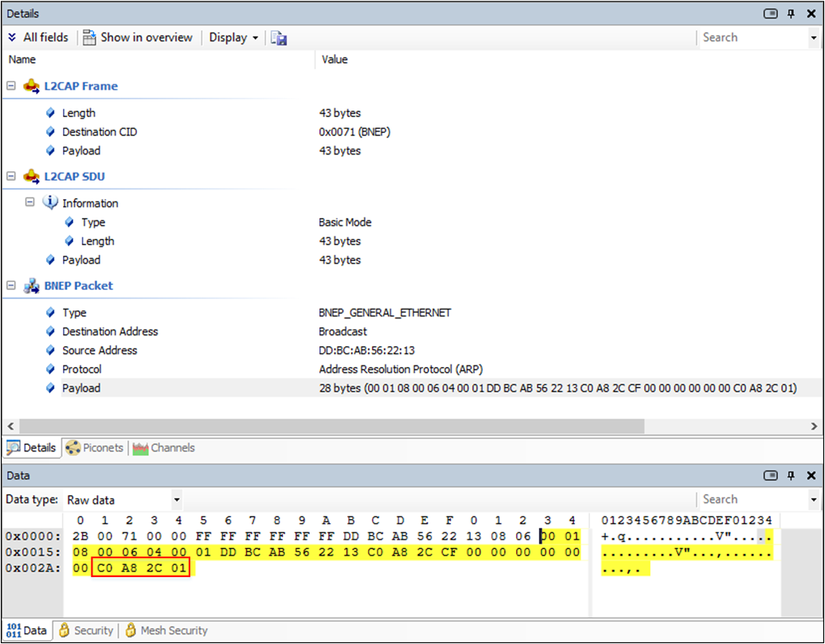Open the Mesh Security tab

166,630
